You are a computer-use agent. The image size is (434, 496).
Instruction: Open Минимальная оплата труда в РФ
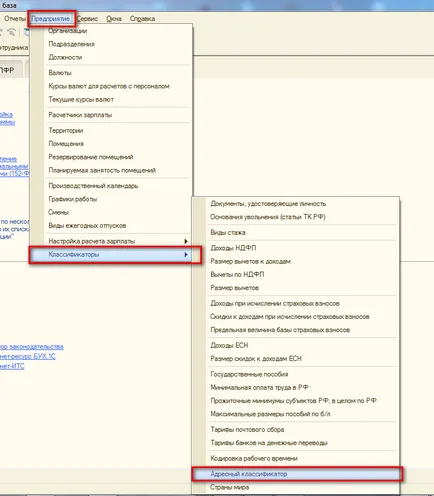tap(259, 387)
